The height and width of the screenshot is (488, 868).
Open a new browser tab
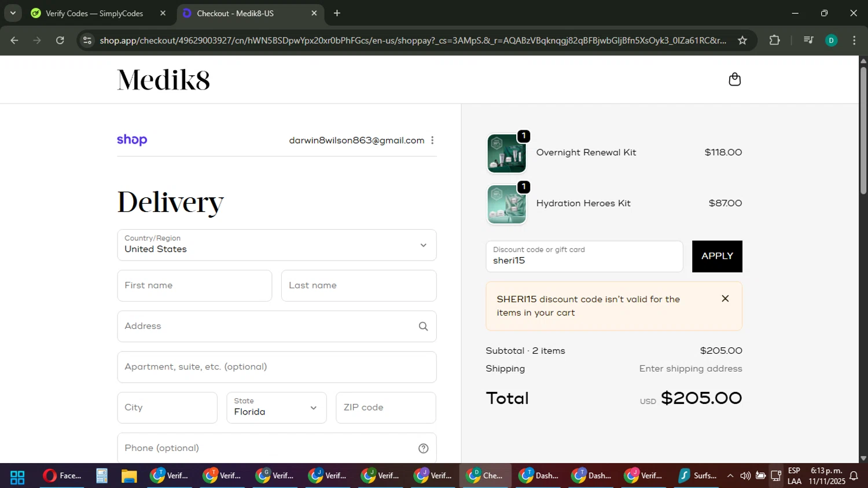pos(337,13)
